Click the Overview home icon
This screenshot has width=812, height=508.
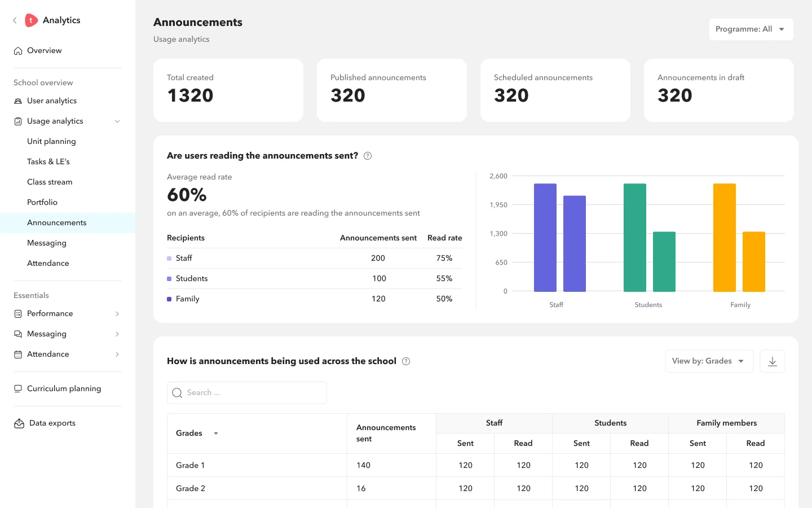[18, 51]
